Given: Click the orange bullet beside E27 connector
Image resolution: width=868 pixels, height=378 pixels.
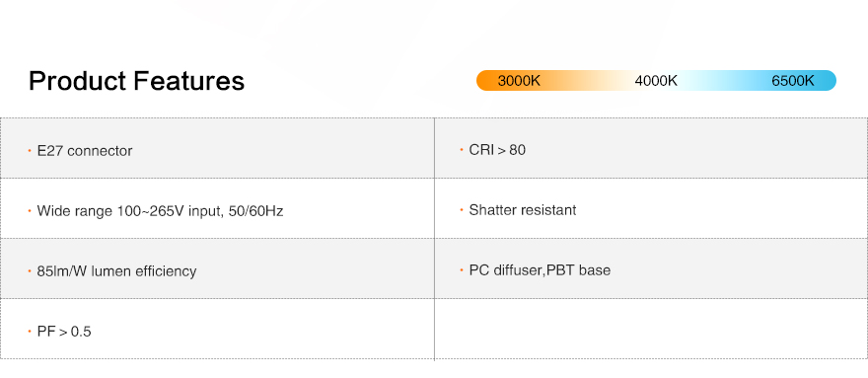Looking at the screenshot, I should (x=30, y=150).
